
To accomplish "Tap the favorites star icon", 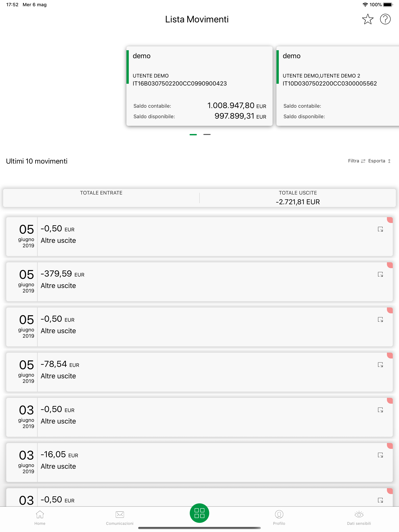I will [x=367, y=19].
